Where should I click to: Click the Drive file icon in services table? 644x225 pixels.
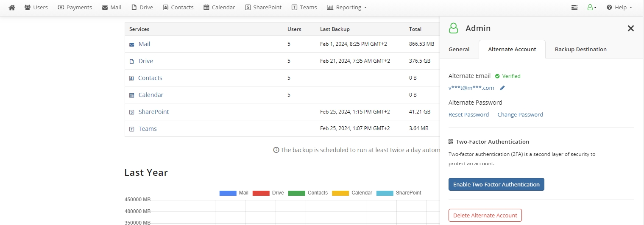132,61
